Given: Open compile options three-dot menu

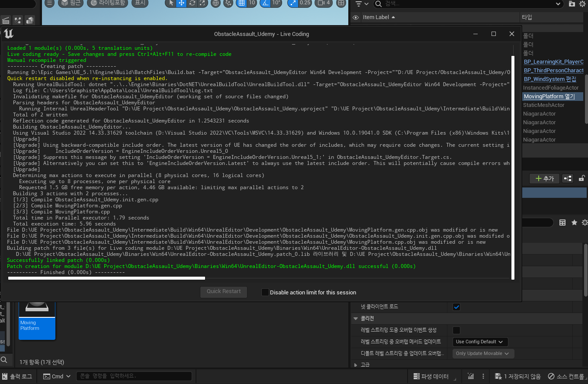Looking at the screenshot, I should (x=483, y=376).
